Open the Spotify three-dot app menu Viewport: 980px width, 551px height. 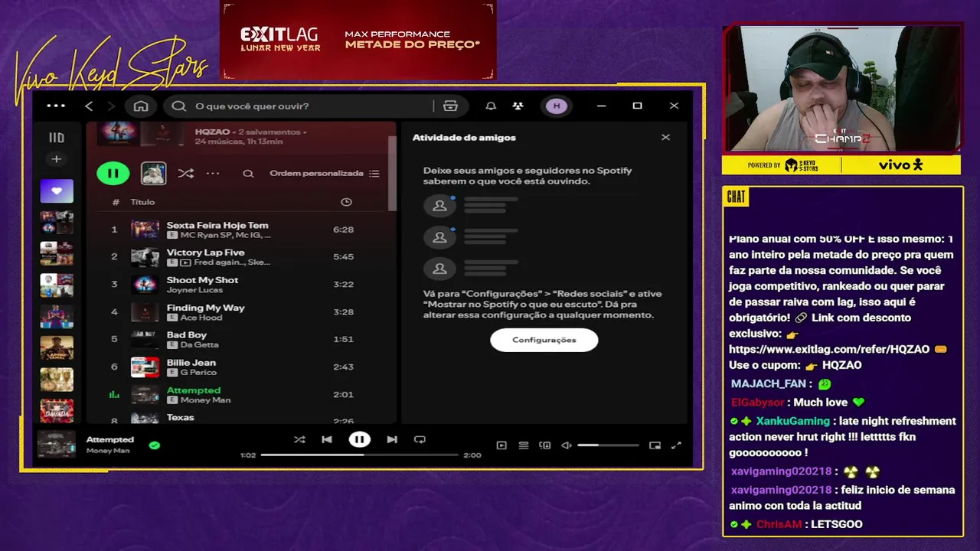(x=56, y=106)
